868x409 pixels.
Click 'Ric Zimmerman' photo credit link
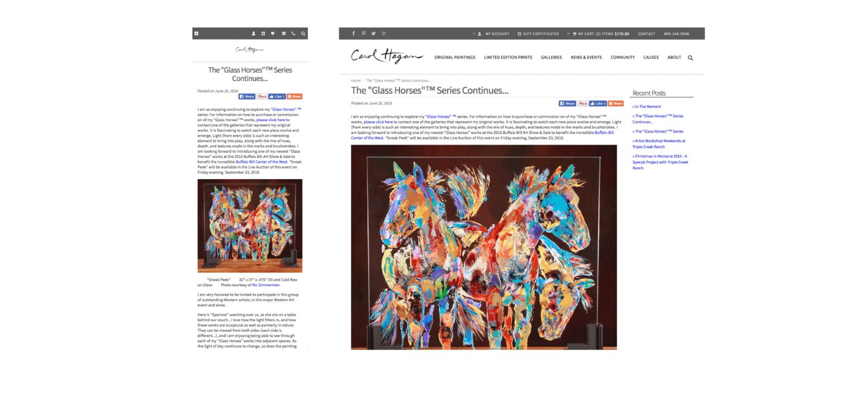pos(266,285)
